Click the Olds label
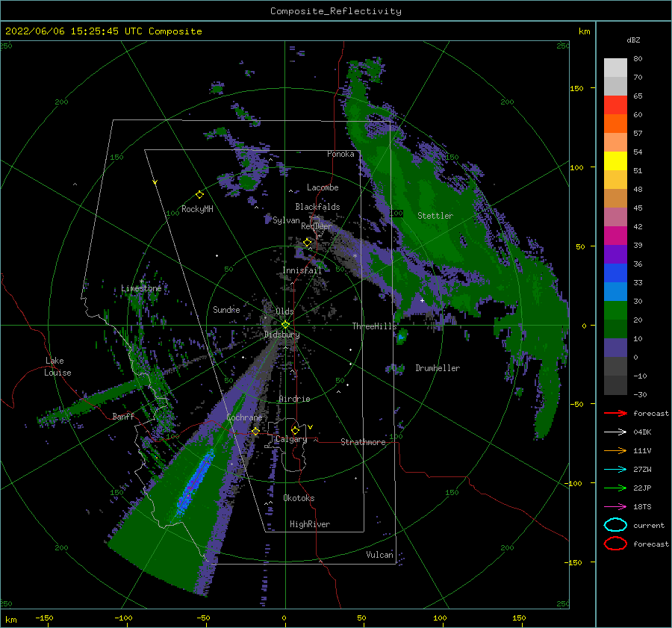 [x=284, y=311]
